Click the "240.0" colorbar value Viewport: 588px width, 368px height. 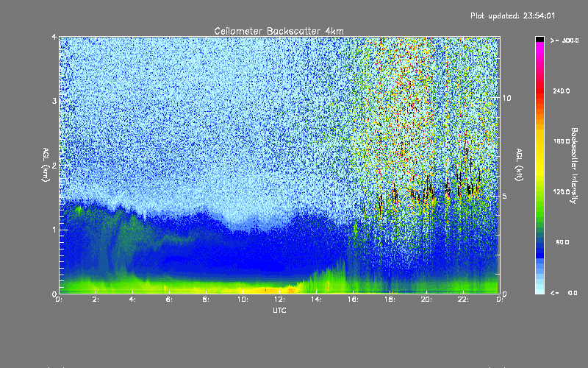click(x=562, y=91)
